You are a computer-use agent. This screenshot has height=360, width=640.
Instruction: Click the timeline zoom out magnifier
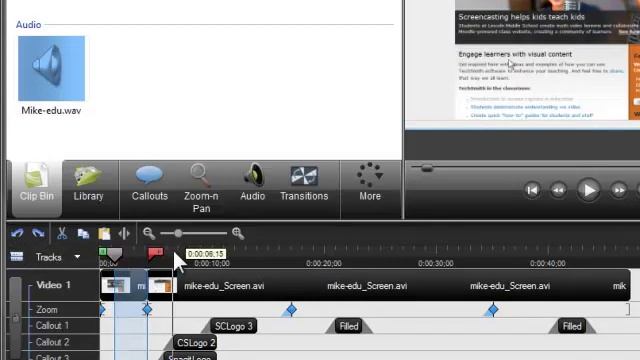click(x=149, y=233)
